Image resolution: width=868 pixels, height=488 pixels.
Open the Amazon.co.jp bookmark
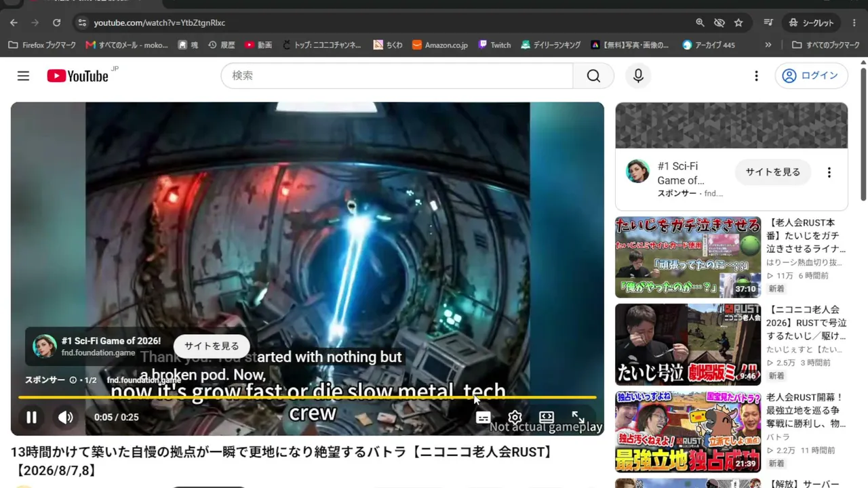(x=439, y=45)
